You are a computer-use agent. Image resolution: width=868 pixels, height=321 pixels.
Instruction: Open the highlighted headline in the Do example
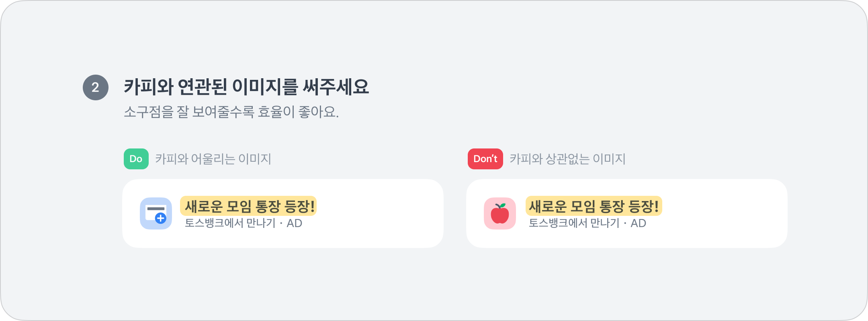tap(248, 206)
